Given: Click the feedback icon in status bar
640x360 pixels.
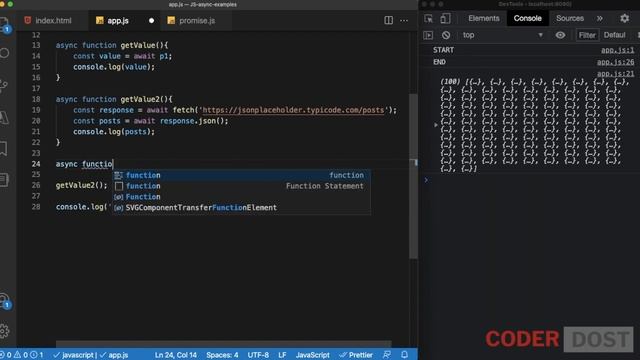Looking at the screenshot, I should click(387, 355).
